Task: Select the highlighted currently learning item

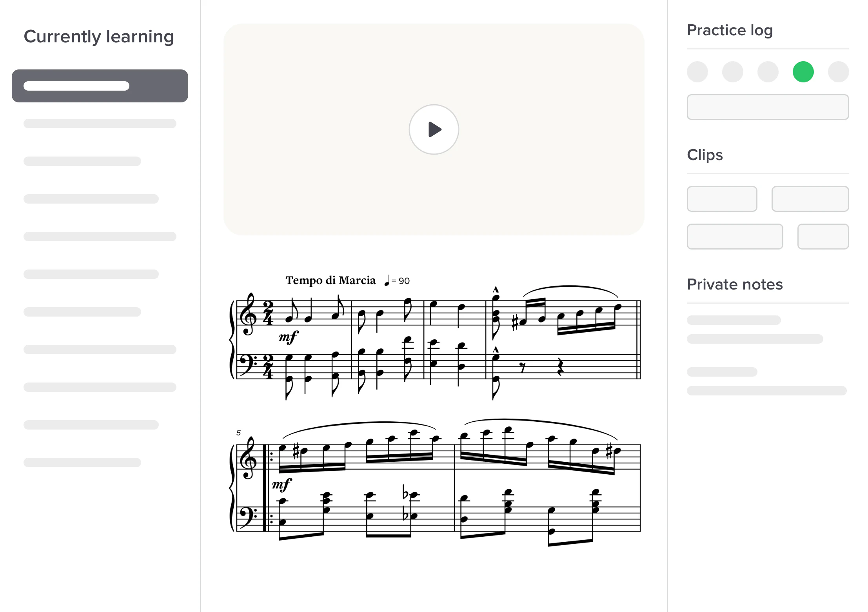Action: 100,86
